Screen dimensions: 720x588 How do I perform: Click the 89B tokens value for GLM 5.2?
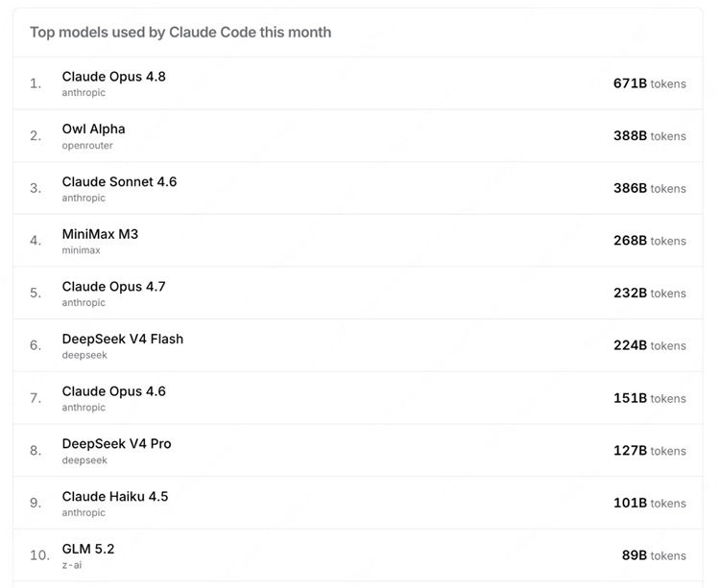point(654,555)
